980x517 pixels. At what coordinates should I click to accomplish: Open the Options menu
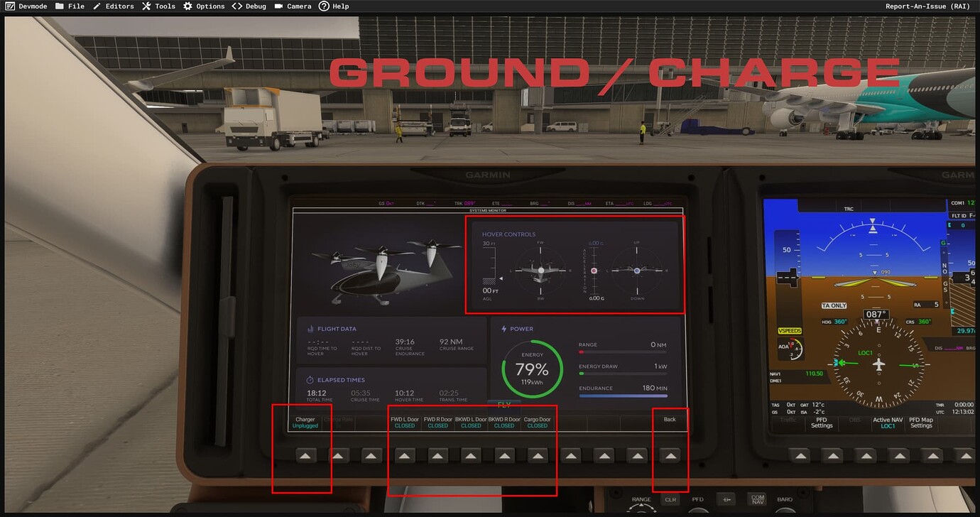pyautogui.click(x=204, y=6)
